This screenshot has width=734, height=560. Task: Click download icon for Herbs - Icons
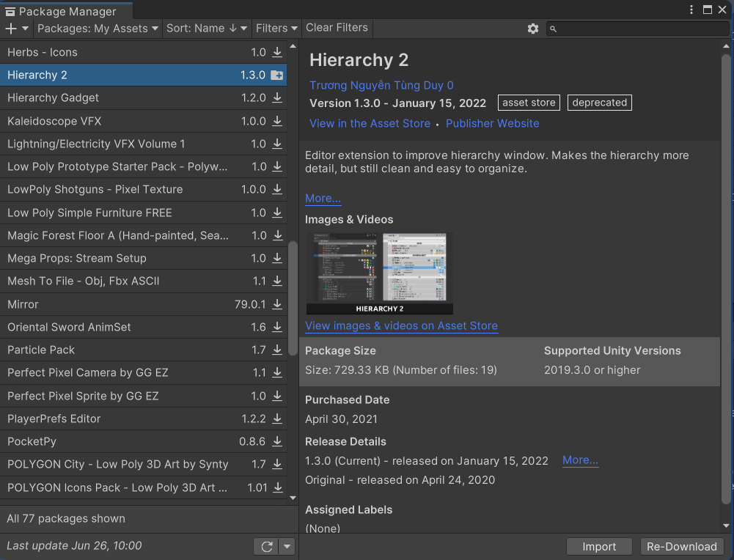tap(277, 52)
